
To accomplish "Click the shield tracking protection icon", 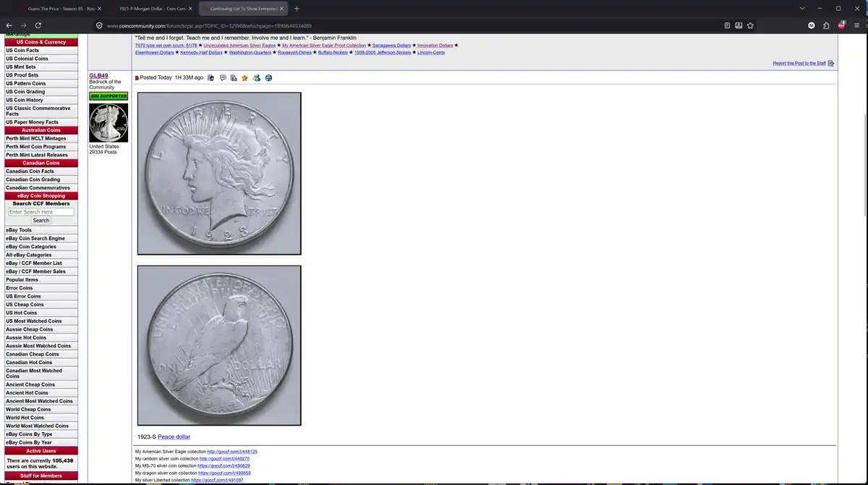I will [99, 25].
